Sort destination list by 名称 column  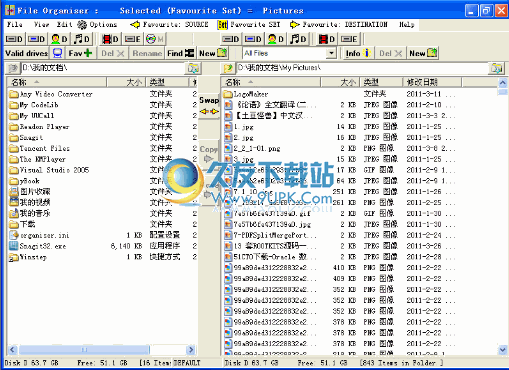[271, 82]
